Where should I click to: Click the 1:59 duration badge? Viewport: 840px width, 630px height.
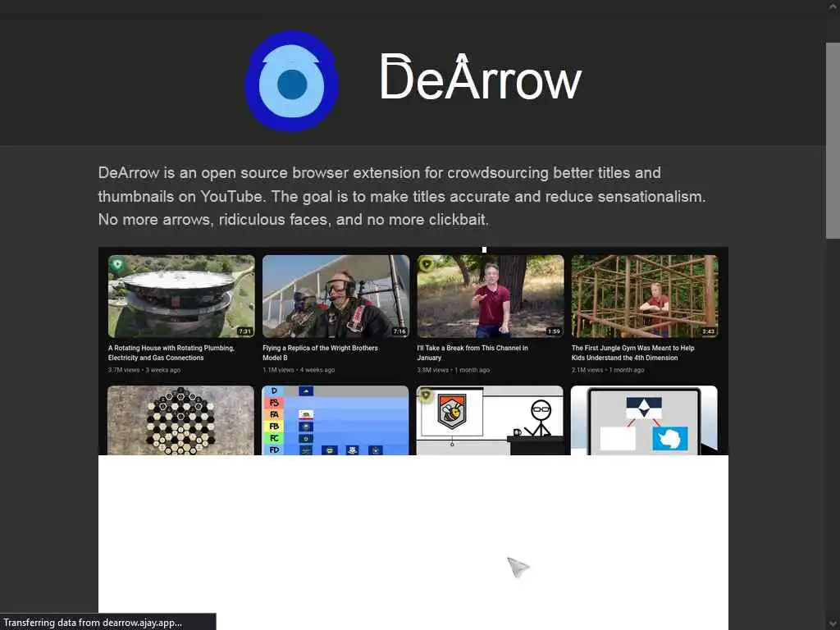coord(554,331)
